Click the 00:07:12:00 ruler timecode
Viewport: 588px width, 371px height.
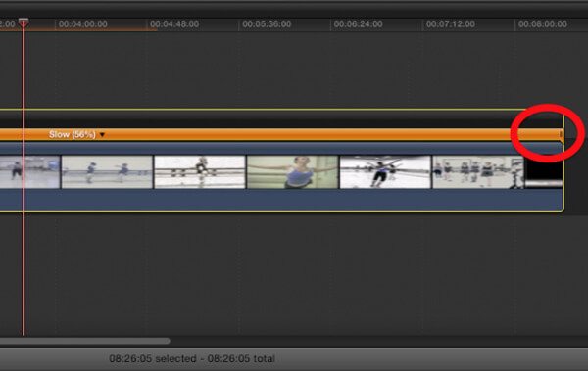coord(451,24)
